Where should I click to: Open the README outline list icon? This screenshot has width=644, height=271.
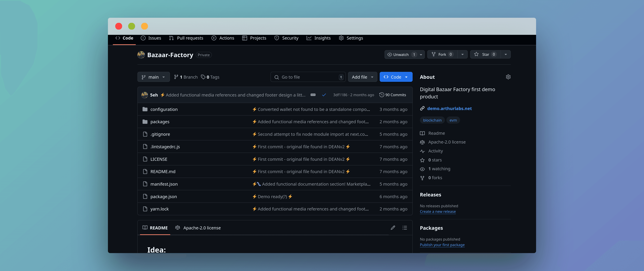tap(405, 228)
